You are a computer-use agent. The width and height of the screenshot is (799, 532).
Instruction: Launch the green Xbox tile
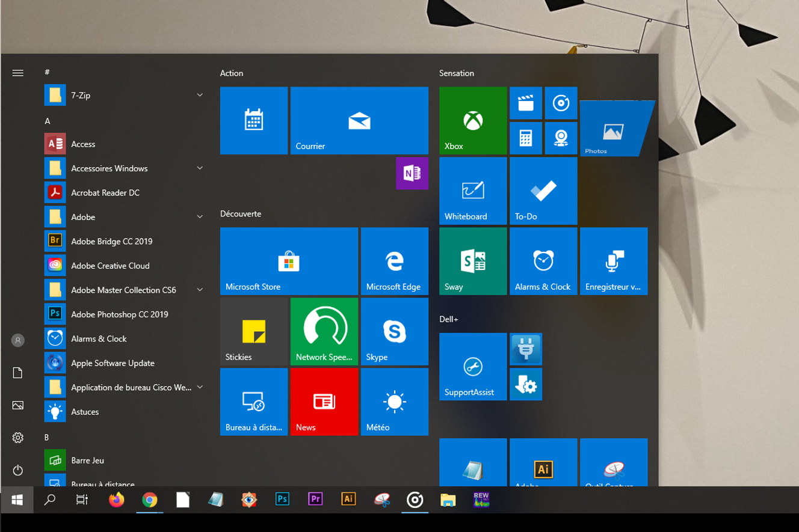click(x=473, y=120)
